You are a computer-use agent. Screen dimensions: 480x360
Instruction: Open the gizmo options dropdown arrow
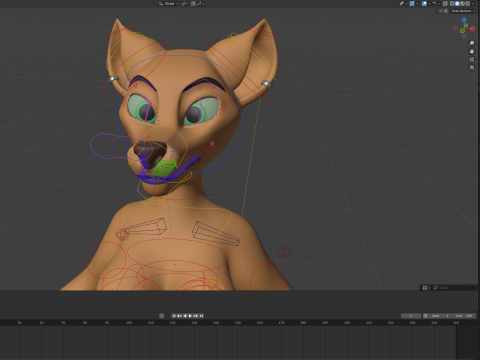point(417,4)
